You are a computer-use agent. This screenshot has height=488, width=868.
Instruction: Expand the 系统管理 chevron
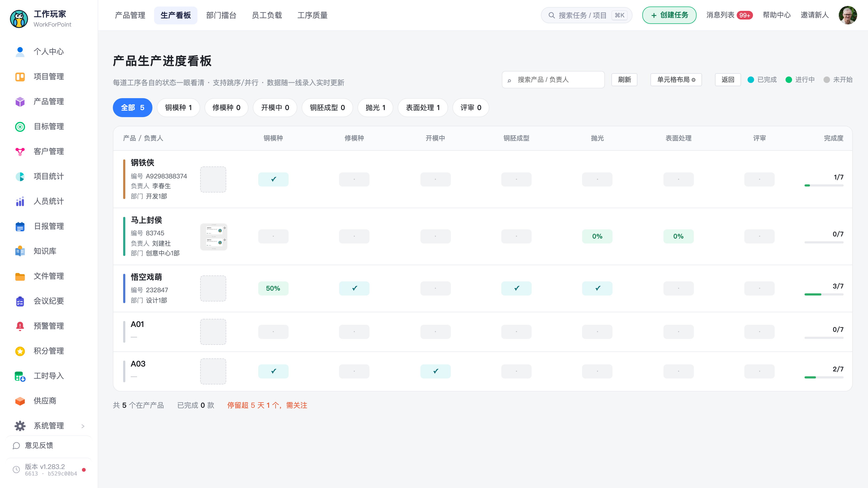point(83,426)
